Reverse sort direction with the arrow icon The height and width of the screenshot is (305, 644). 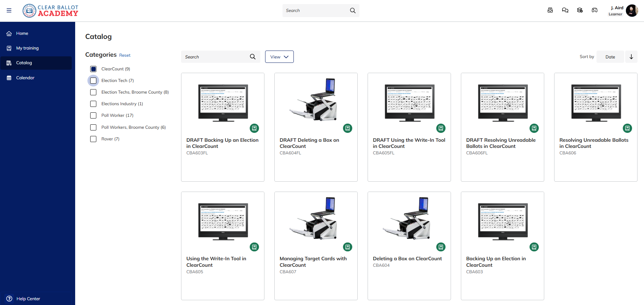point(631,57)
